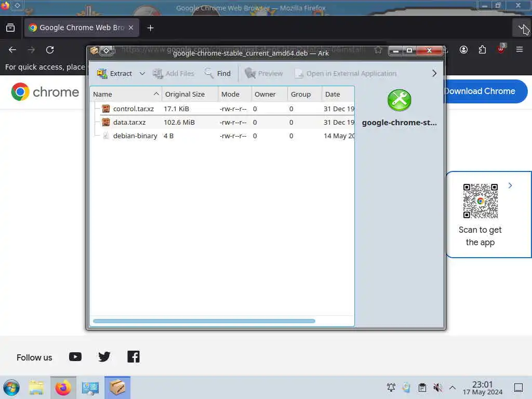The height and width of the screenshot is (399, 532).
Task: Click the debian-binary file icon
Action: (106, 136)
